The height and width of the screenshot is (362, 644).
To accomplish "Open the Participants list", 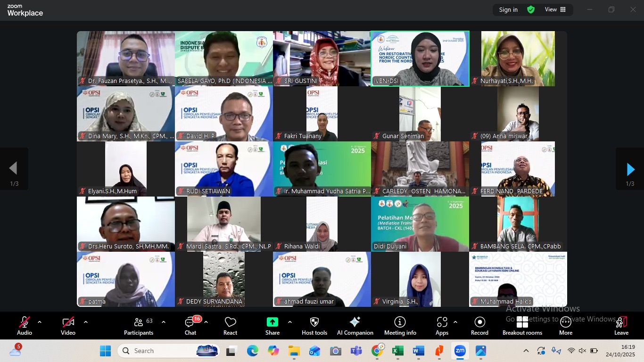I will 139,326.
